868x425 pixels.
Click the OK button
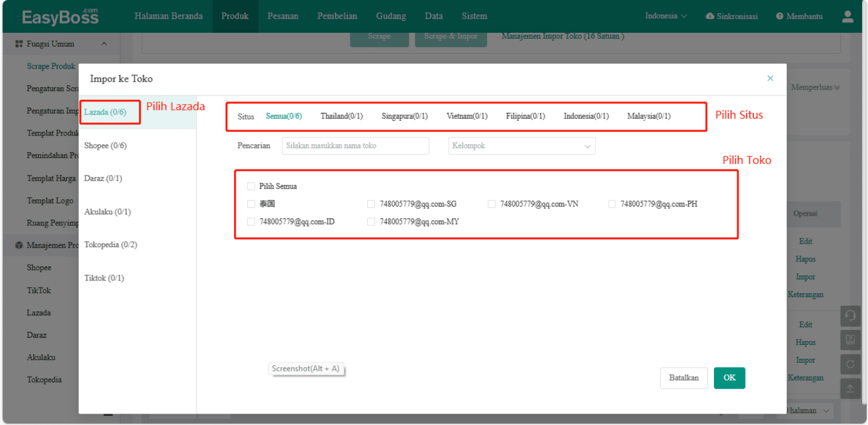click(730, 378)
